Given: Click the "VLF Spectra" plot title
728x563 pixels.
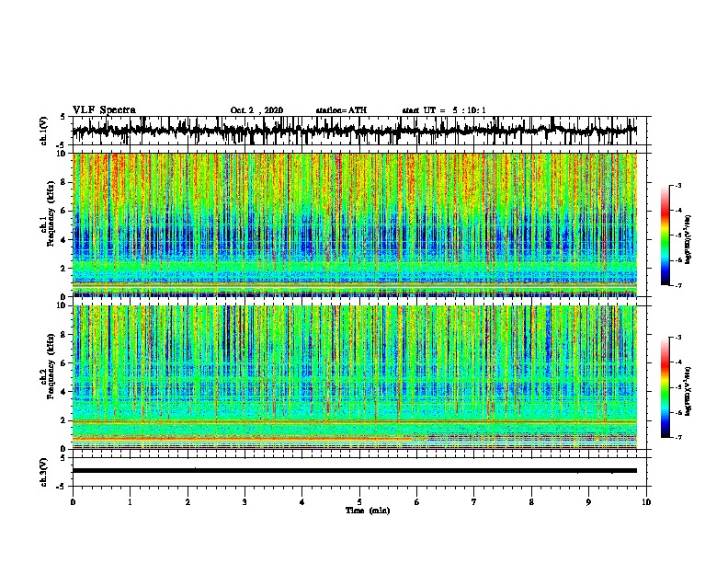Looking at the screenshot, I should tap(104, 110).
